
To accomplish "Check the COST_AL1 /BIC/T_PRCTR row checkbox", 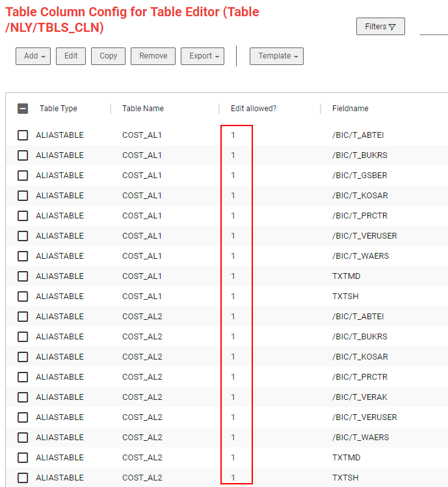I will [23, 216].
